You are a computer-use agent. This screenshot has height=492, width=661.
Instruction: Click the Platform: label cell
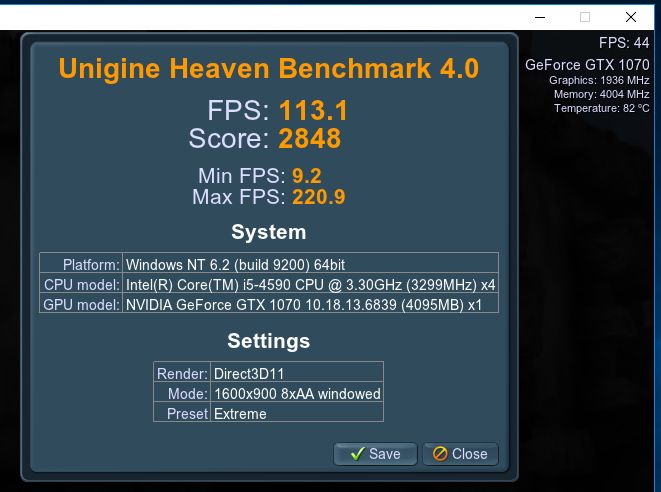point(81,264)
